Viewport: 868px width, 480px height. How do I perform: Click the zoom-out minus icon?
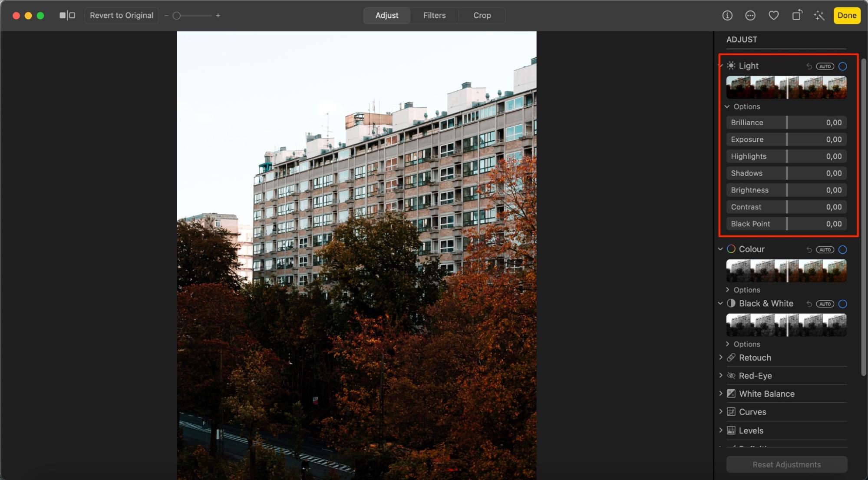point(166,16)
